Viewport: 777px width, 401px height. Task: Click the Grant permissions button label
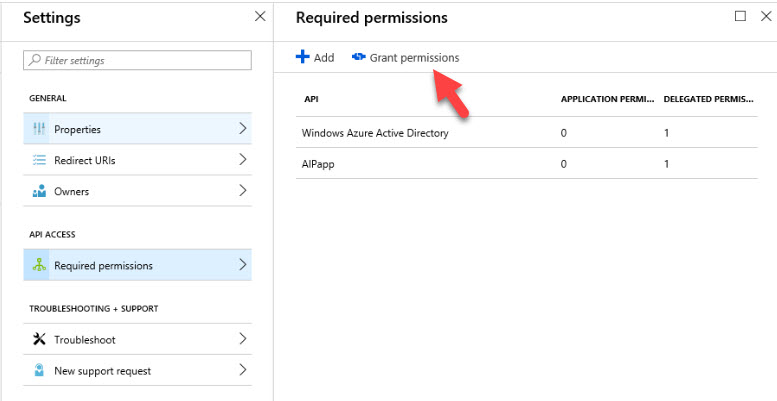414,57
